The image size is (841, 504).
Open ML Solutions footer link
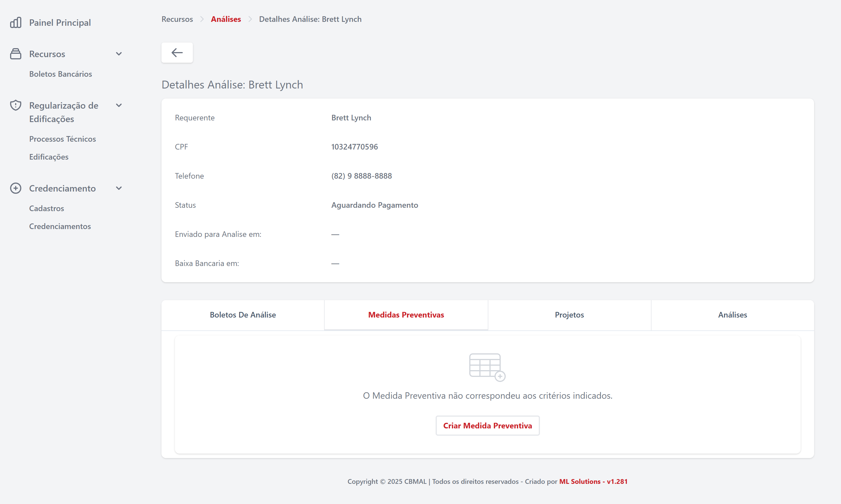(593, 481)
